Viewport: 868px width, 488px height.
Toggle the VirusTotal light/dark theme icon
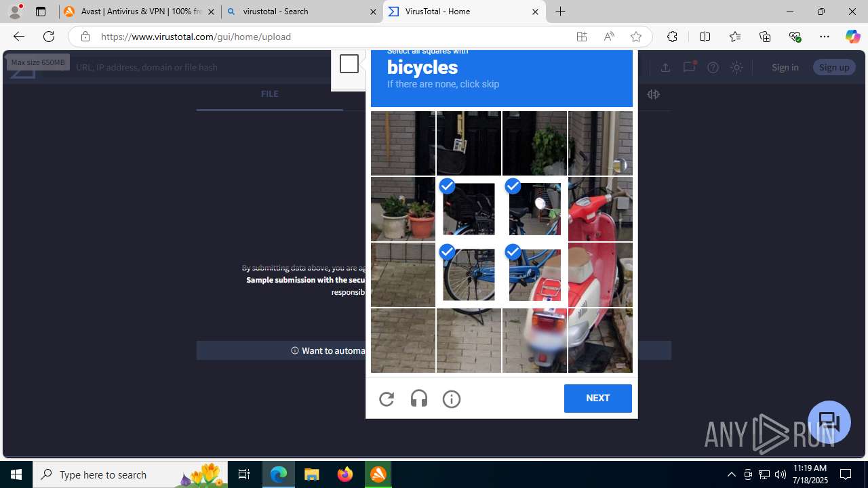736,67
